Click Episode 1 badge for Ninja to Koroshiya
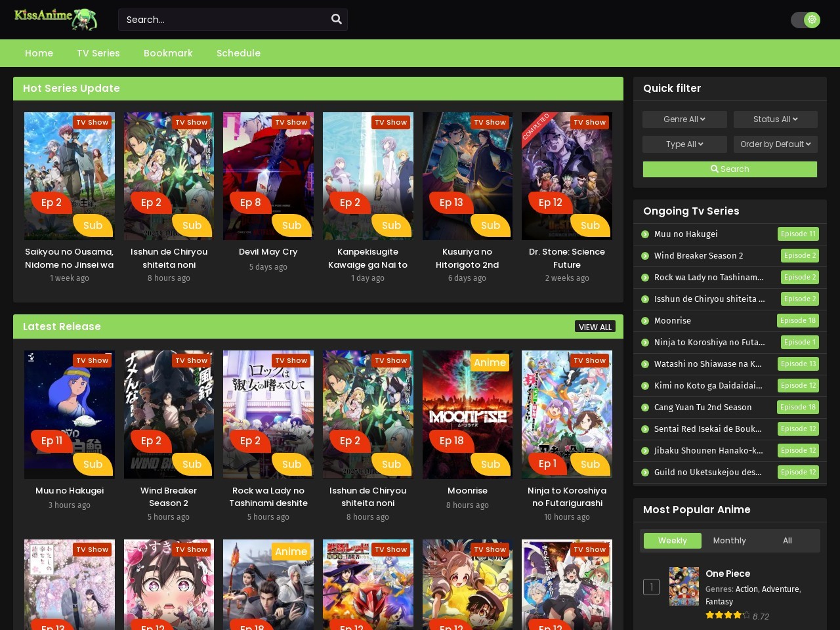This screenshot has width=840, height=630. [800, 342]
